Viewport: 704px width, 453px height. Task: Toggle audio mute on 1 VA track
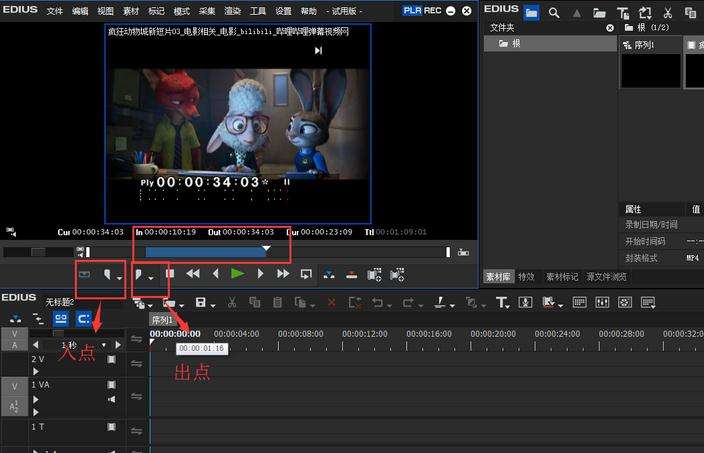pyautogui.click(x=111, y=399)
